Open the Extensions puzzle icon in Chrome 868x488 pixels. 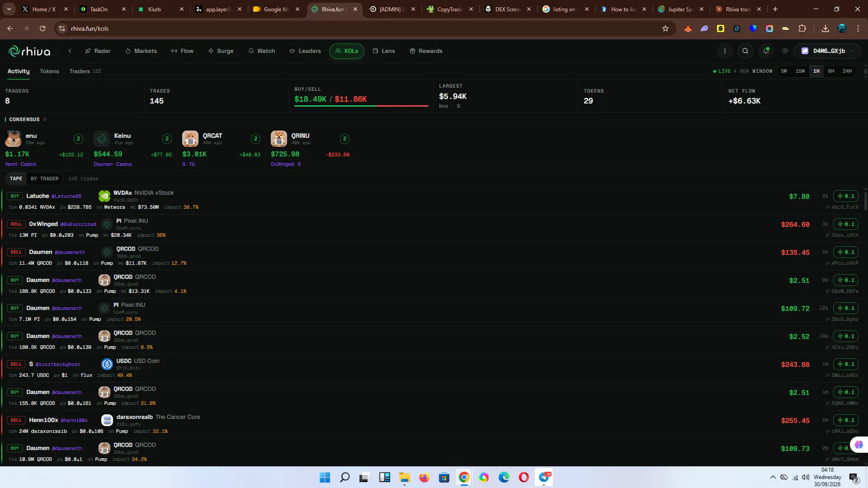(802, 28)
